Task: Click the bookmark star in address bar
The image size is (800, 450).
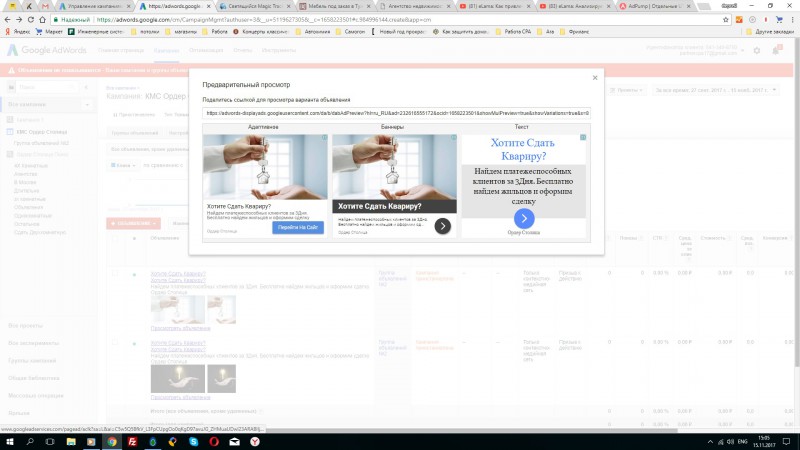Action: click(726, 19)
